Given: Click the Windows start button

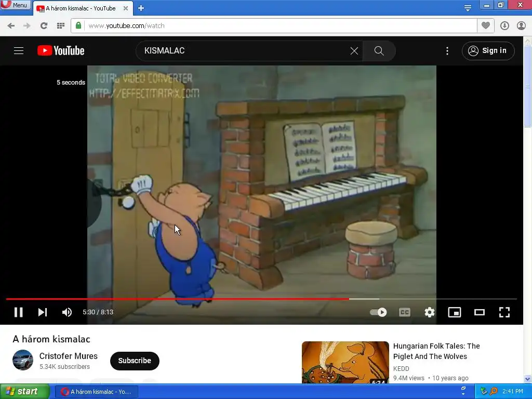Looking at the screenshot, I should (25, 392).
